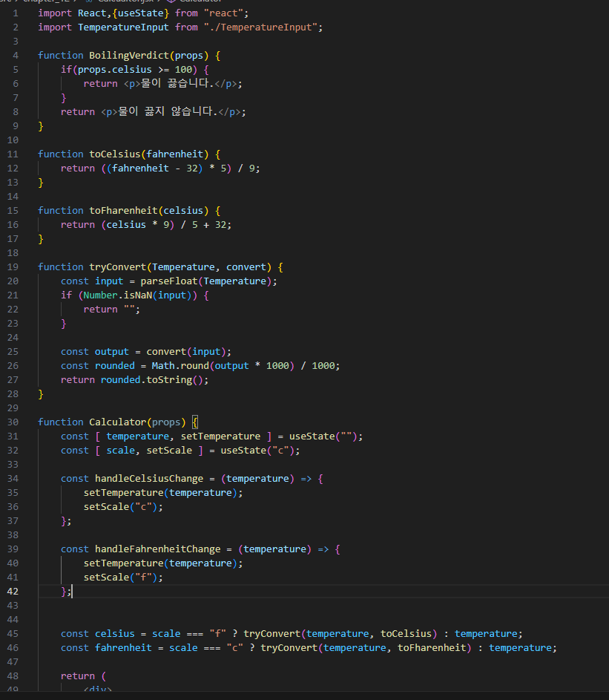Click handleFahrenheitChange on line 39
The height and width of the screenshot is (700, 609).
click(x=158, y=549)
